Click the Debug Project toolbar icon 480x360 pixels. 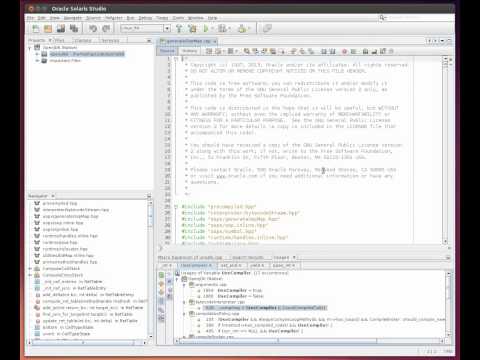[x=222, y=29]
